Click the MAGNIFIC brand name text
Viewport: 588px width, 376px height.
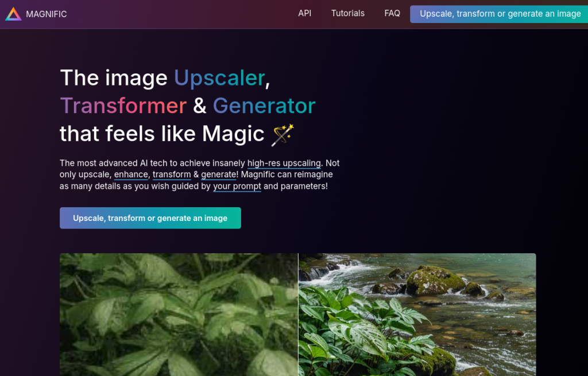tap(47, 14)
